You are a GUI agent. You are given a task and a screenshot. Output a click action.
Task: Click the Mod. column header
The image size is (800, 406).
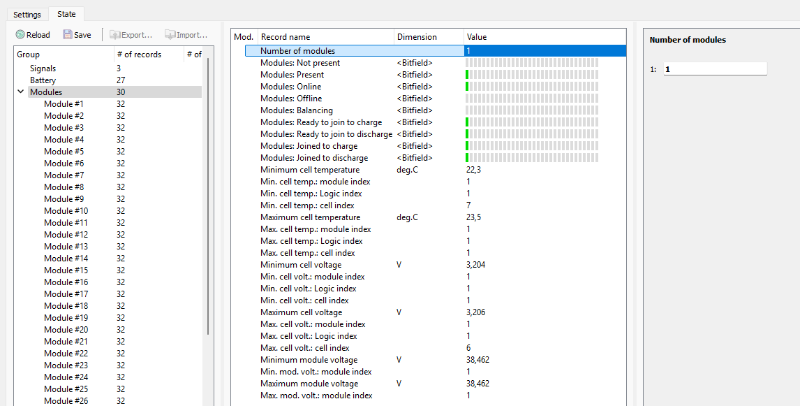(244, 37)
